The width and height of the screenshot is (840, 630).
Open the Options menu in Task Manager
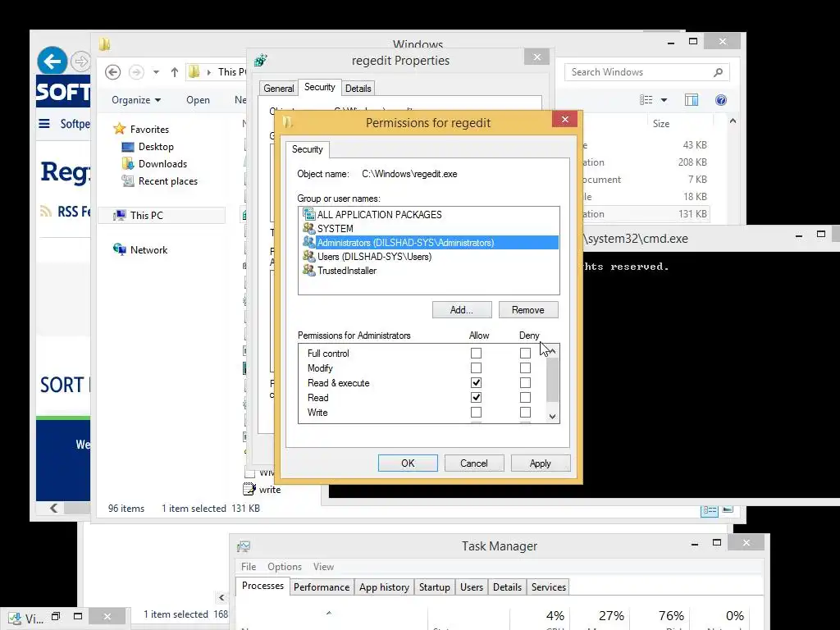click(285, 567)
